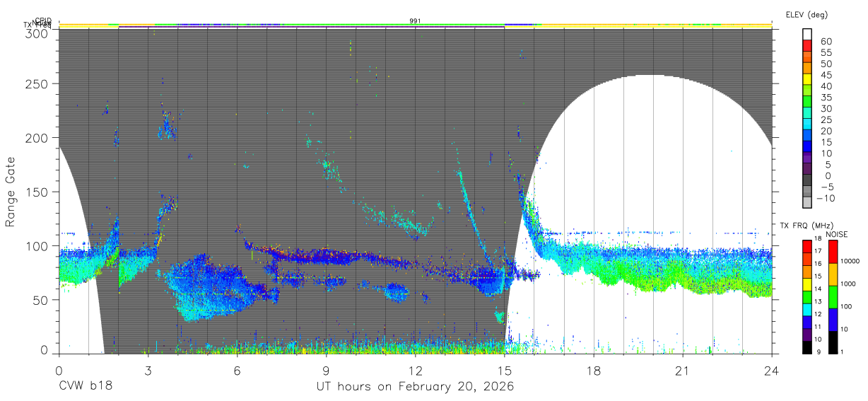Image resolution: width=868 pixels, height=401 pixels.
Task: Click the '60' label in the ELEV legend
Action: 826,42
